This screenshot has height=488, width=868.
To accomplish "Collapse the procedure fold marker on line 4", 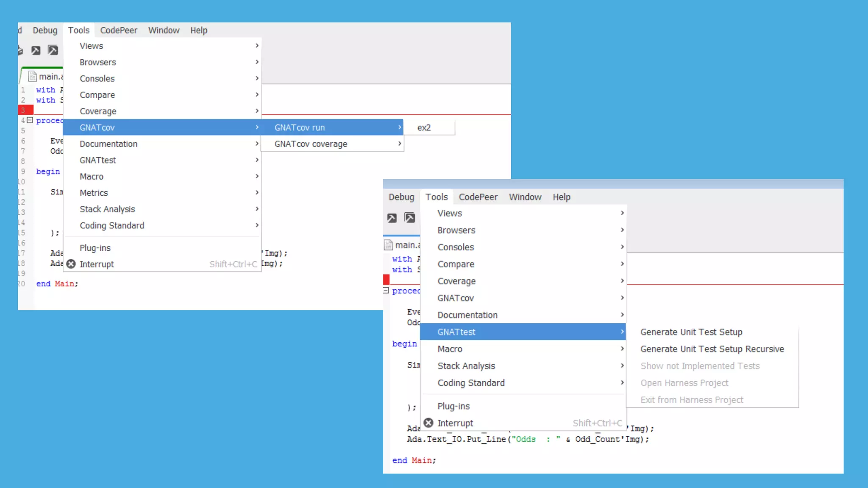I will 30,120.
